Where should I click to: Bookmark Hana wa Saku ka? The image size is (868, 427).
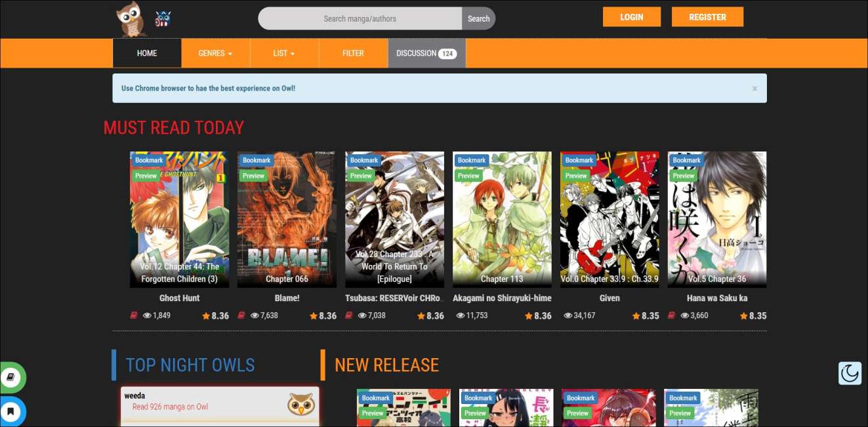tap(687, 160)
